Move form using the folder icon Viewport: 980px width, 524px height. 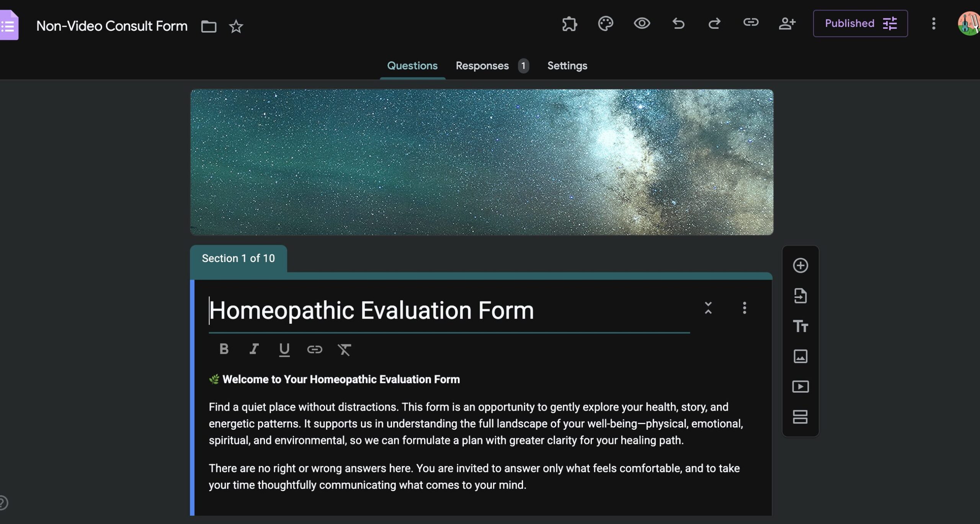(x=209, y=26)
